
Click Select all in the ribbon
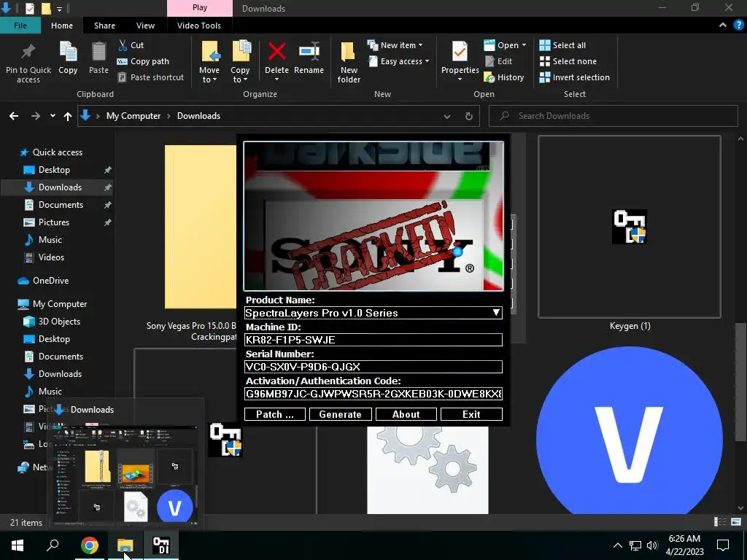click(x=562, y=45)
